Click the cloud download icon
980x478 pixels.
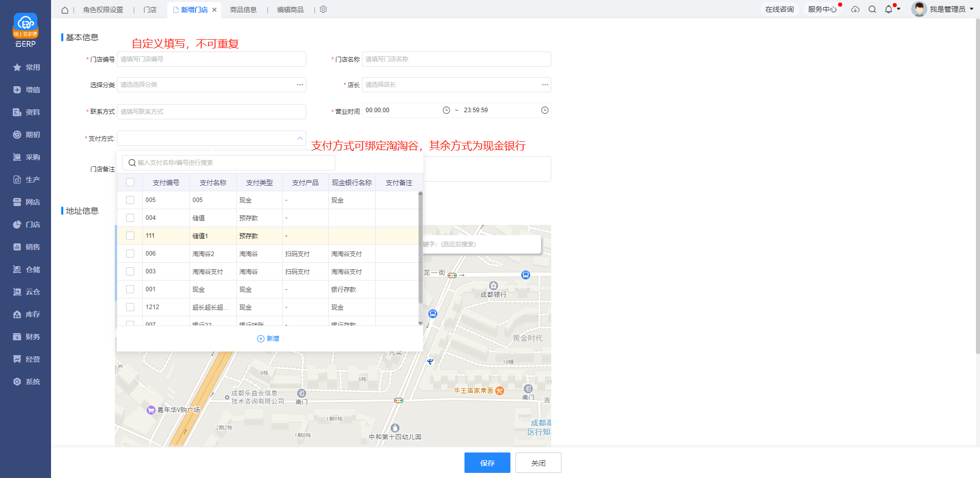pos(855,10)
